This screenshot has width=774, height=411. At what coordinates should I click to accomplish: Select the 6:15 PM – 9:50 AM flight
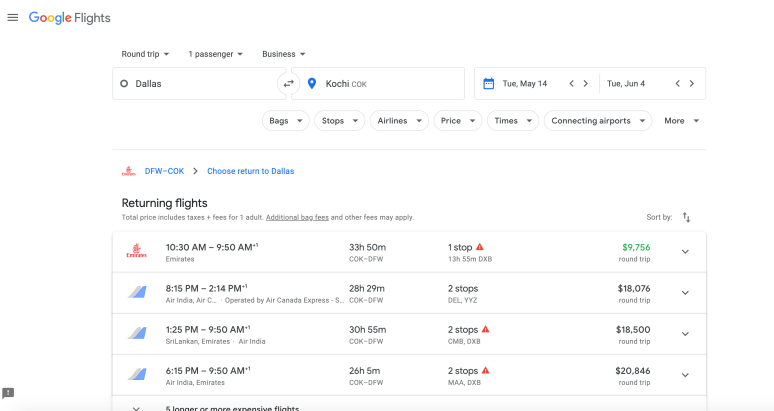(409, 375)
